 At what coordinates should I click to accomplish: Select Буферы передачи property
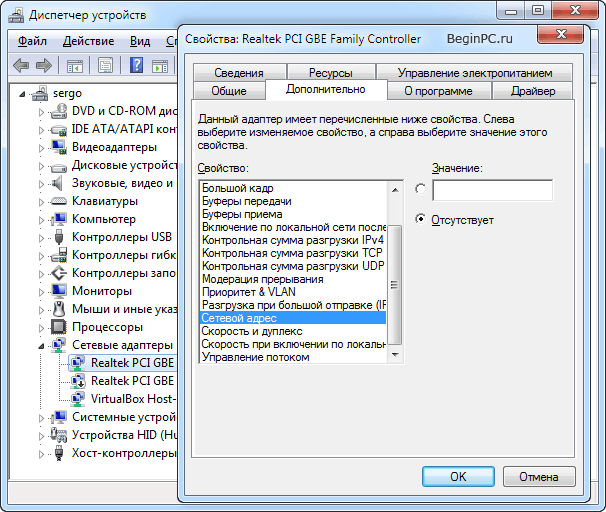point(293,201)
